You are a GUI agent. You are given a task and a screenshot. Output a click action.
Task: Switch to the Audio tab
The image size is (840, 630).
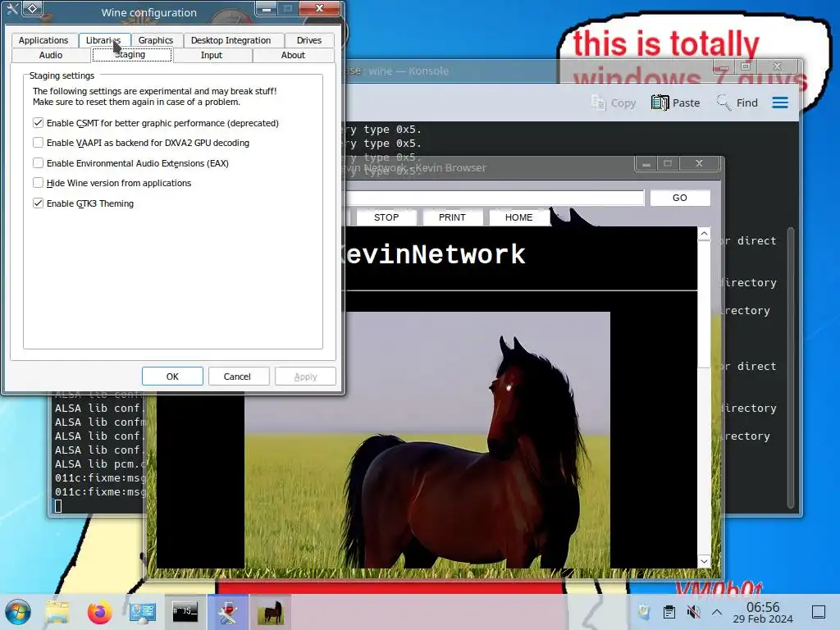tap(51, 55)
